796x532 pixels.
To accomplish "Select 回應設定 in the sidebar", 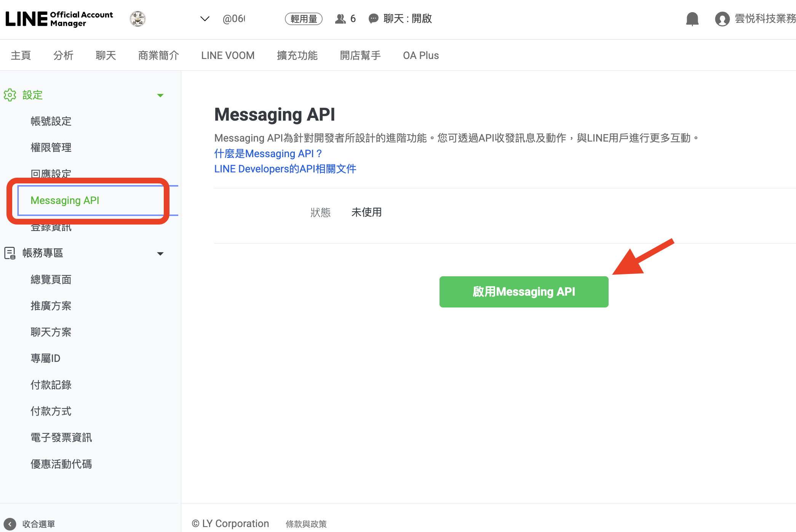I will (x=51, y=174).
